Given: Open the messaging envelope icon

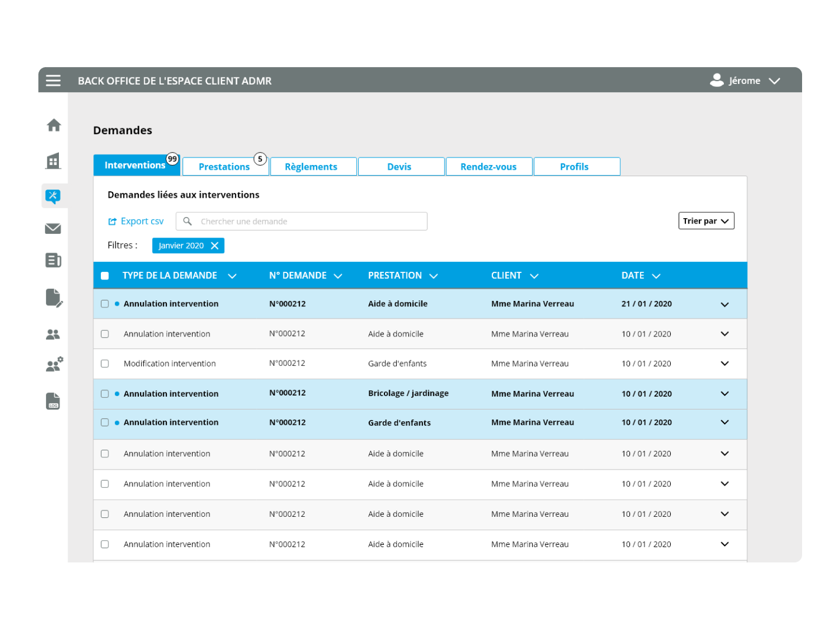Looking at the screenshot, I should pos(53,228).
